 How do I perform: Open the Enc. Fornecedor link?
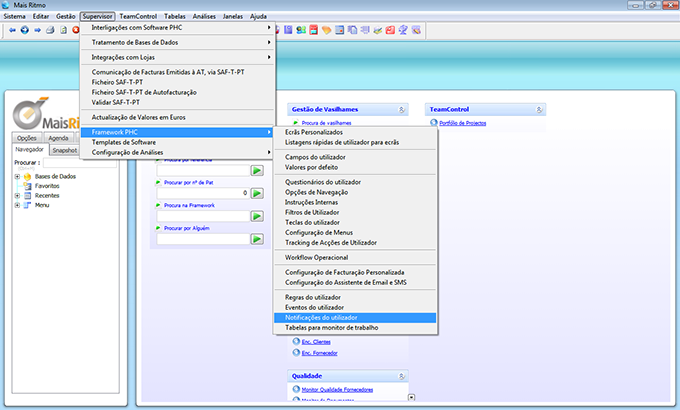(319, 353)
